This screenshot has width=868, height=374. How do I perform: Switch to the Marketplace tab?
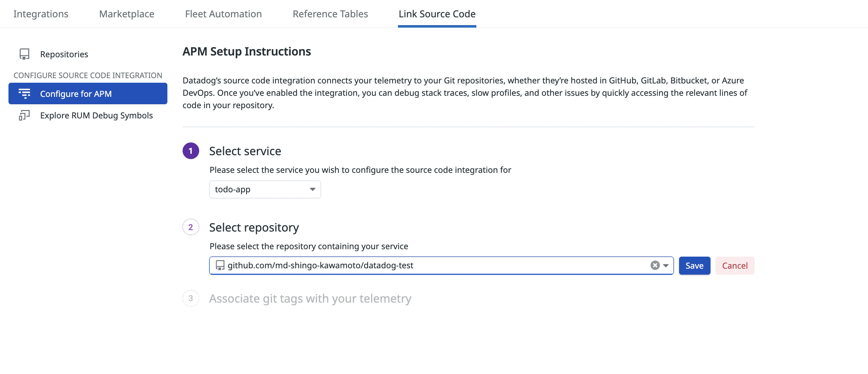(127, 14)
